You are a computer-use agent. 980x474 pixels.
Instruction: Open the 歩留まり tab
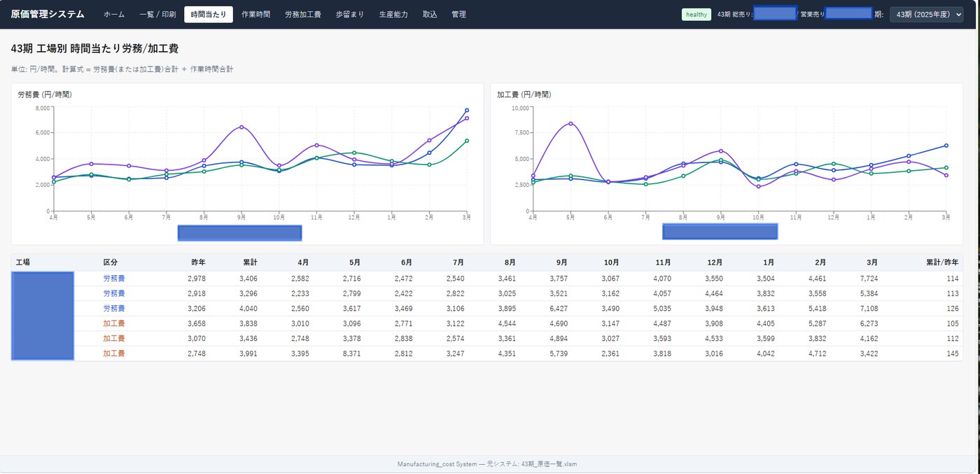[350, 14]
